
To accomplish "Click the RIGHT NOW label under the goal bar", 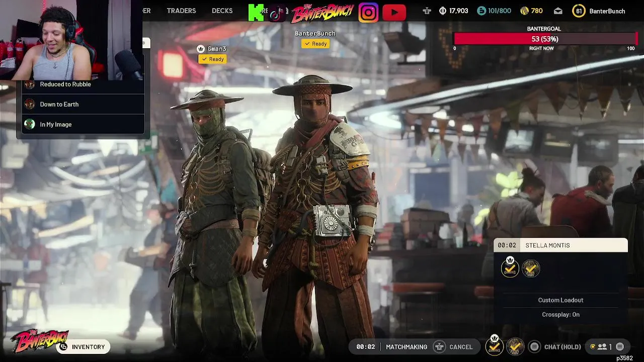I will pos(541,48).
